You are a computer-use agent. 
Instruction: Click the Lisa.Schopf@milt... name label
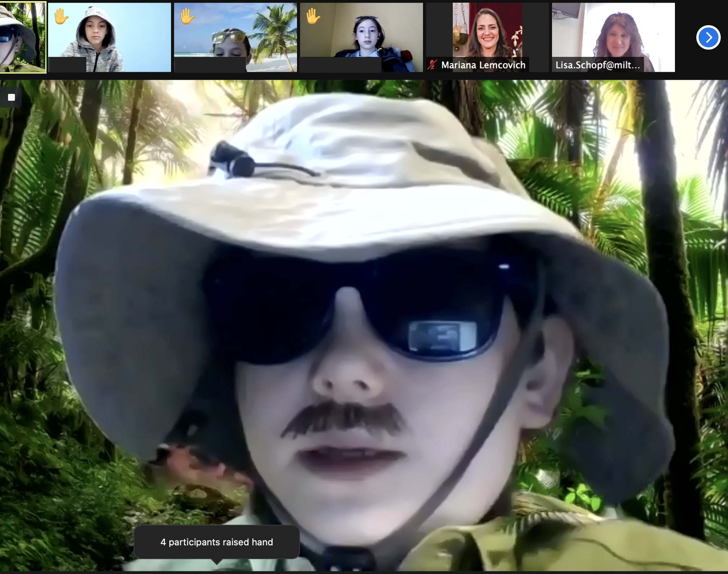(597, 65)
